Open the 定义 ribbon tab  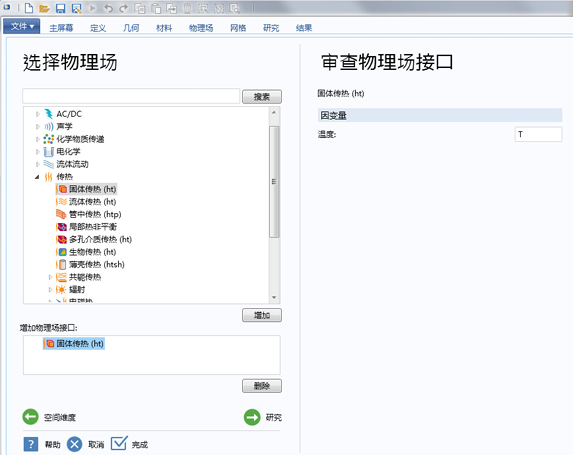98,28
